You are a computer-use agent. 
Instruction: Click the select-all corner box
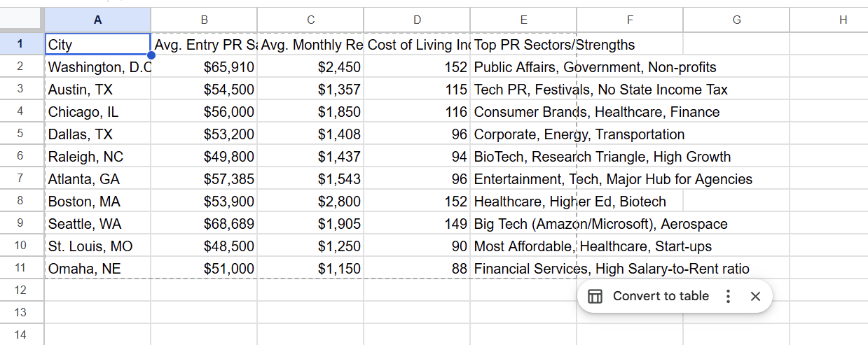tap(22, 20)
